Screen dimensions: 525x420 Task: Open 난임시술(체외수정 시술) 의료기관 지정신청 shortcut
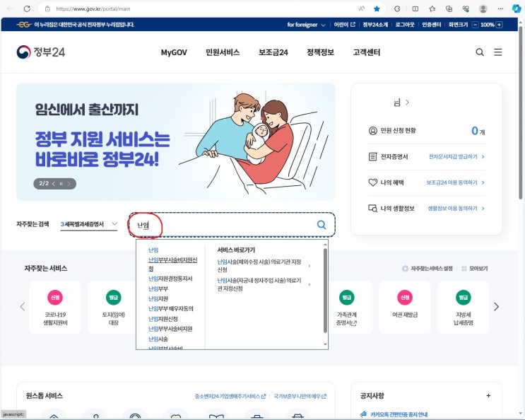point(264,266)
